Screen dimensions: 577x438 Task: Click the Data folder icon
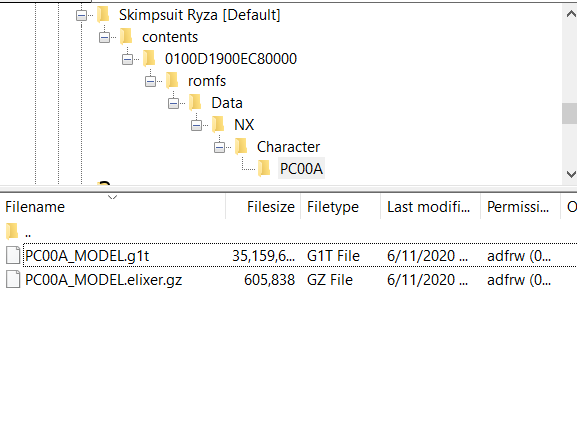coord(195,102)
